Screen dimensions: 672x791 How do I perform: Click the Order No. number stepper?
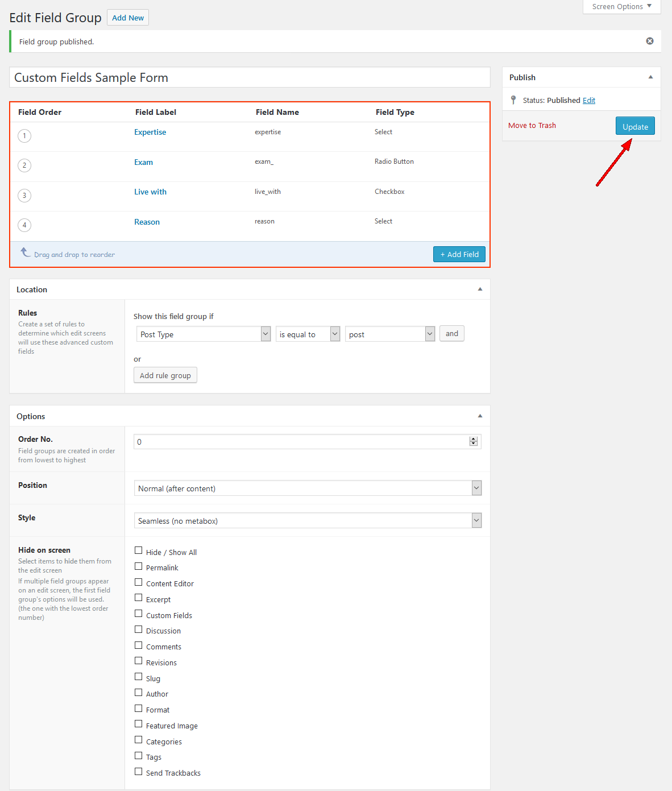(473, 441)
